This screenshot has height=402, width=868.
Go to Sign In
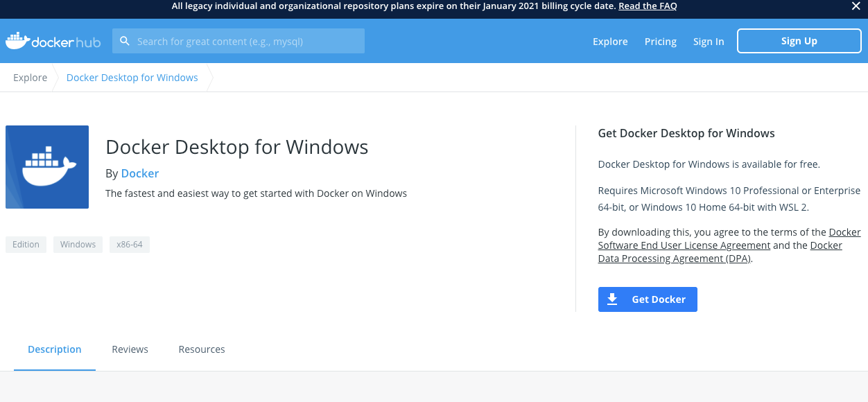click(709, 42)
